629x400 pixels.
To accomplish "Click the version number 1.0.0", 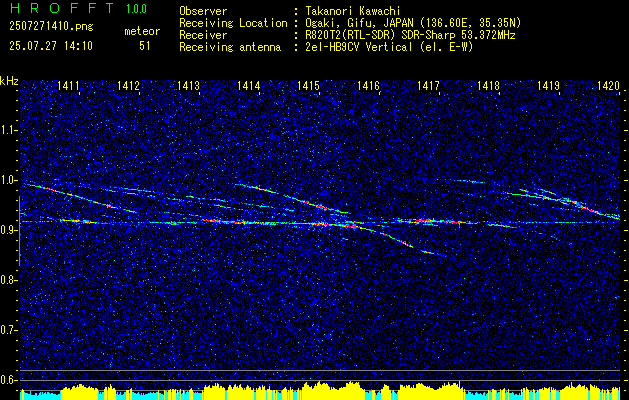I will click(x=136, y=9).
